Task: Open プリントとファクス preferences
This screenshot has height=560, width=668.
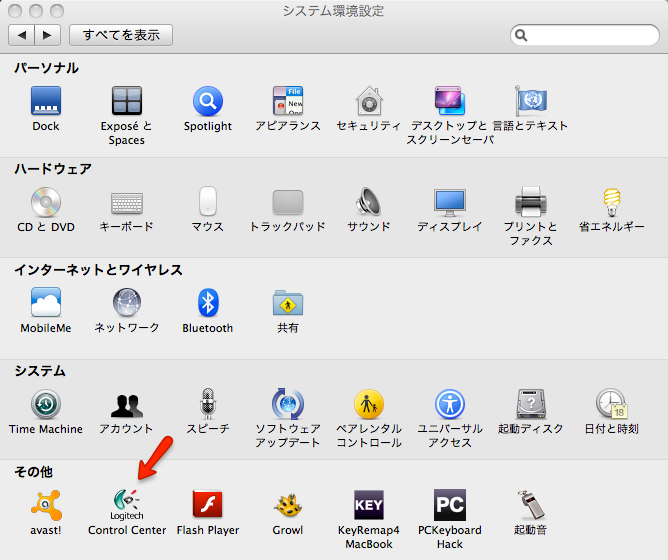Action: (x=530, y=202)
